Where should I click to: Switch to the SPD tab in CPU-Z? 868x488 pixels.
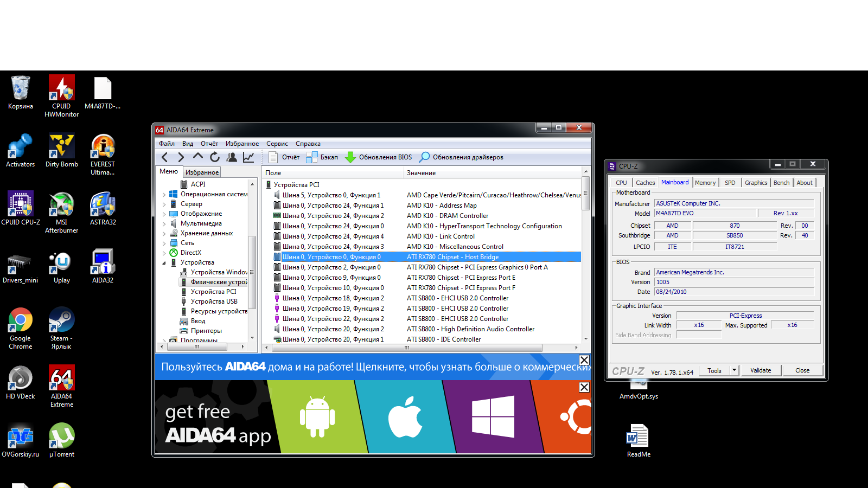pyautogui.click(x=730, y=183)
